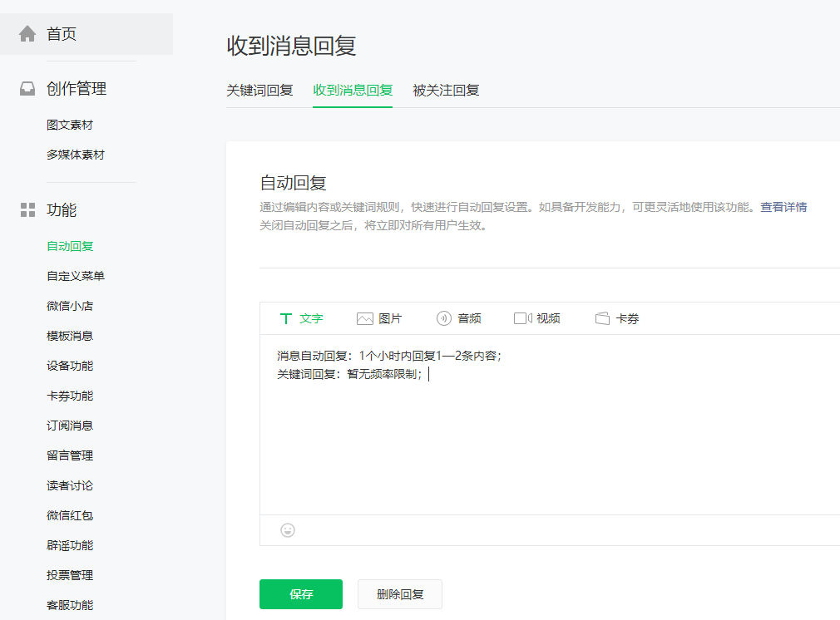840x620 pixels.
Task: Open 功能 section in sidebar
Action: coord(62,210)
